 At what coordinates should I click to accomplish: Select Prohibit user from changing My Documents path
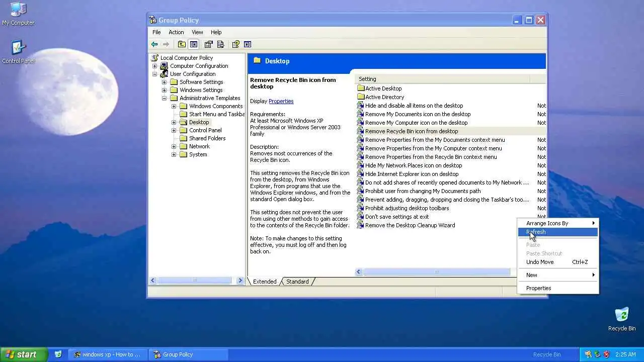(423, 191)
